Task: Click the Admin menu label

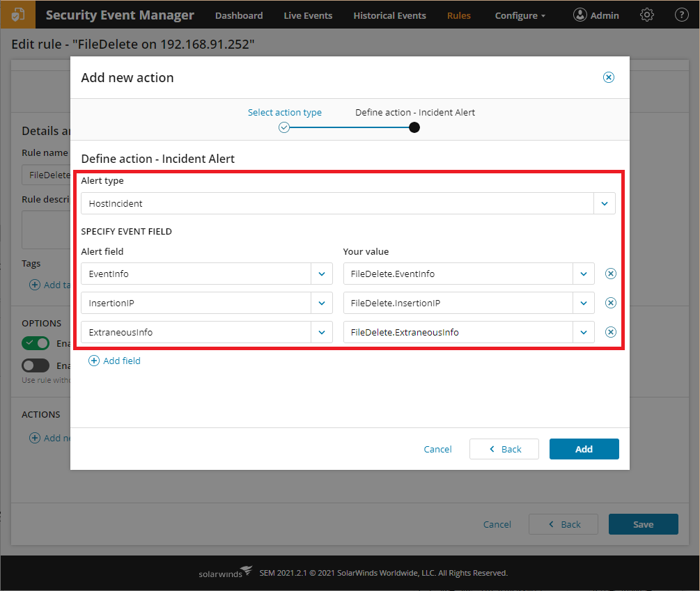Action: 605,15
